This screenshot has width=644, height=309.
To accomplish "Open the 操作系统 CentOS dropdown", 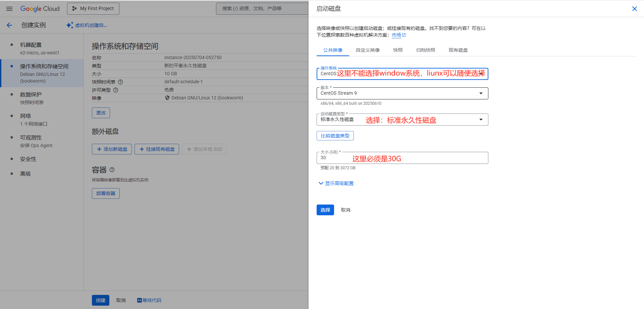I will click(x=402, y=74).
